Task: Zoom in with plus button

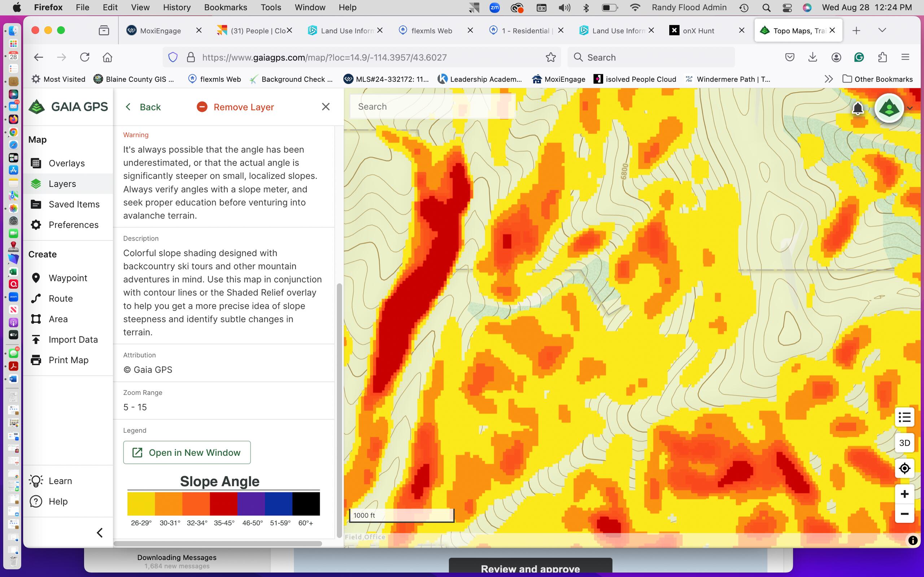Action: click(904, 494)
